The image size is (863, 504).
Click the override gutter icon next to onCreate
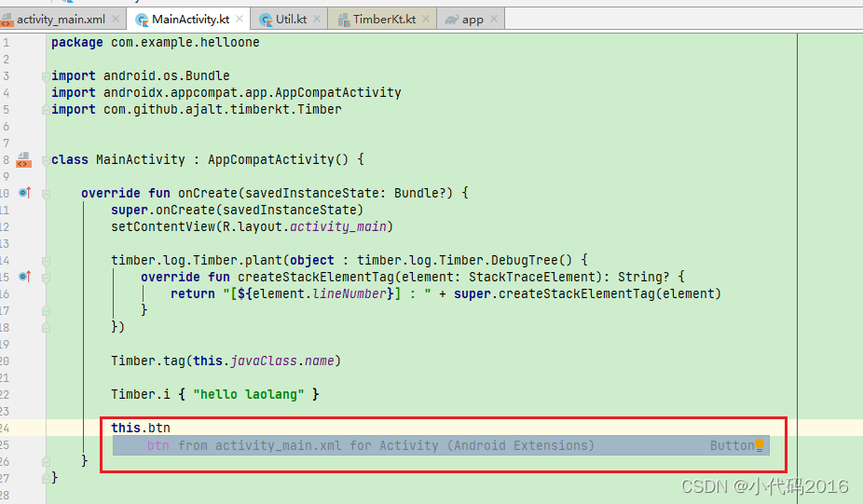(25, 193)
